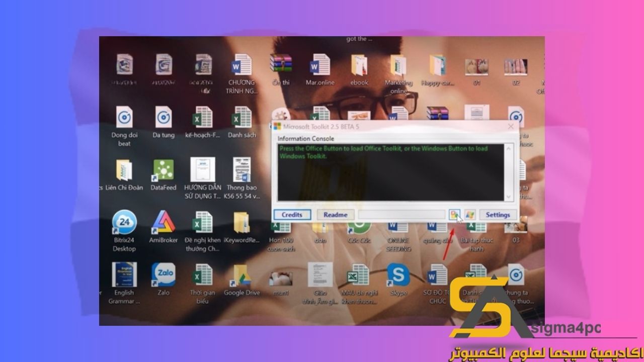The image size is (644, 362).
Task: Close the Microsoft Toolkit window
Action: click(x=511, y=127)
